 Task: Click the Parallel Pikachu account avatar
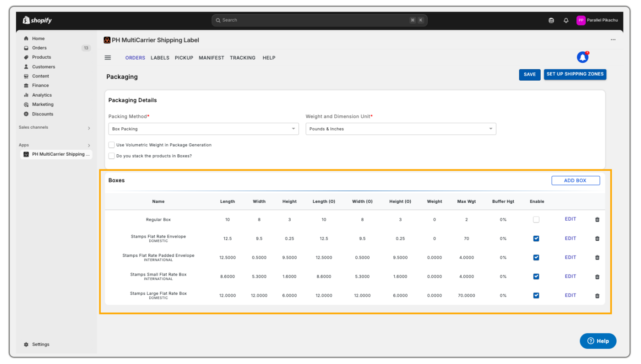[x=581, y=20]
